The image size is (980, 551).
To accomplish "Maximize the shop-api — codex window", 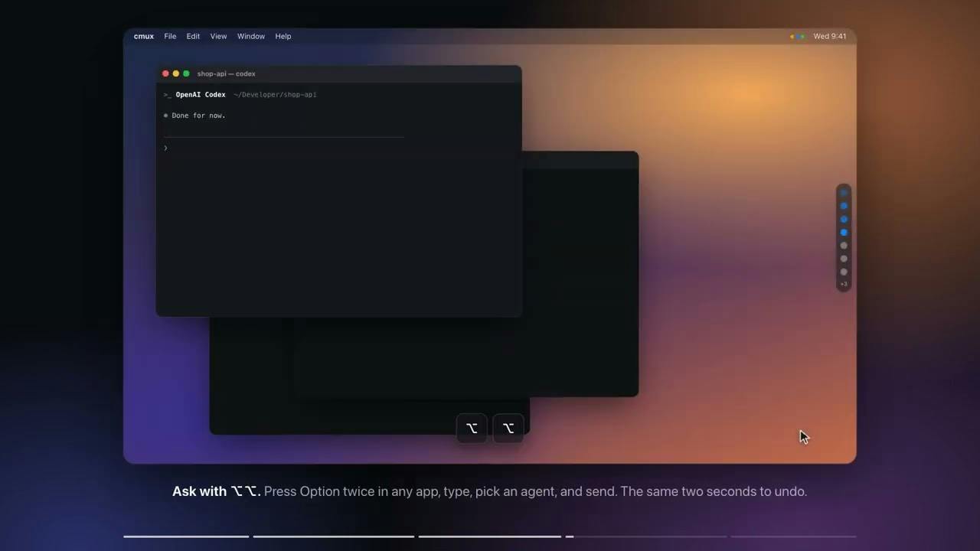I will point(186,73).
